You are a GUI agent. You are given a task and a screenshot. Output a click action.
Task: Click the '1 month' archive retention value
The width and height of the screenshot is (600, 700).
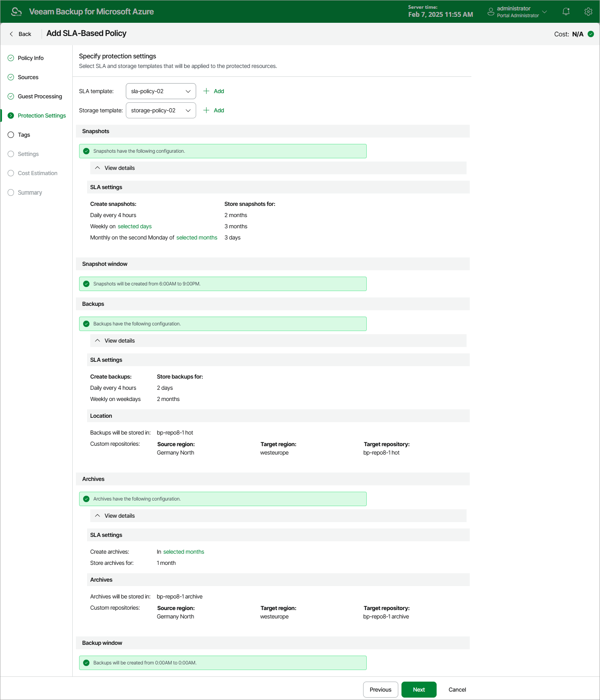coord(166,563)
